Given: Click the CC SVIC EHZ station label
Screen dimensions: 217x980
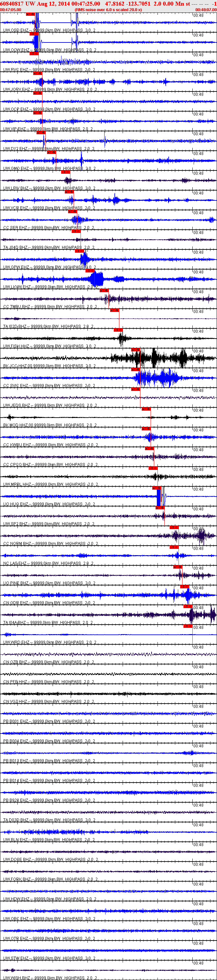Looking at the screenshot, I should [49, 386].
